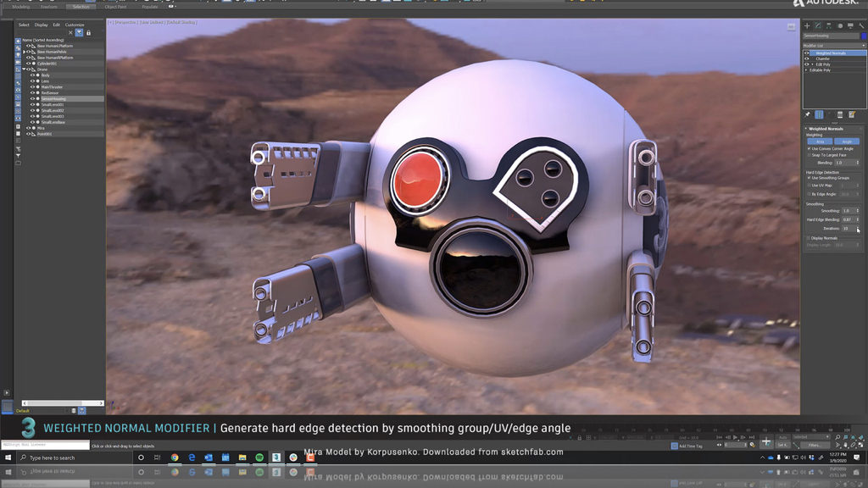Click the Angle weighting button
Image resolution: width=868 pixels, height=488 pixels.
pyautogui.click(x=846, y=141)
